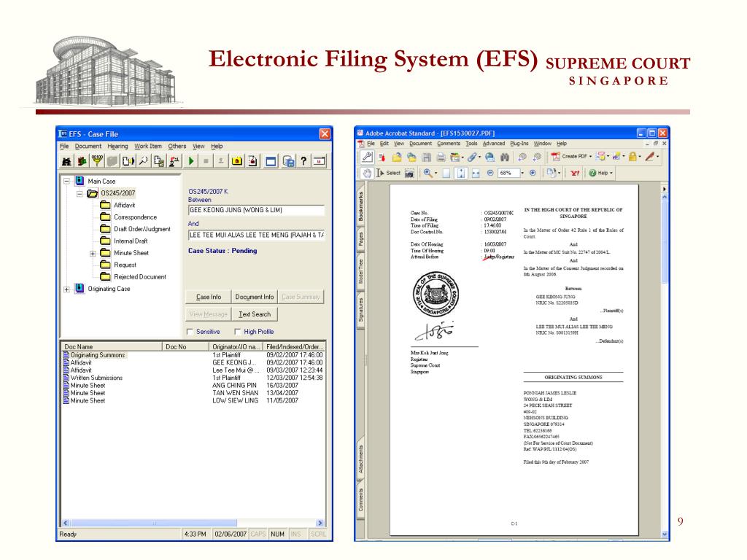This screenshot has width=747, height=560.
Task: Tick the High Profile checkbox
Action: pos(238,332)
